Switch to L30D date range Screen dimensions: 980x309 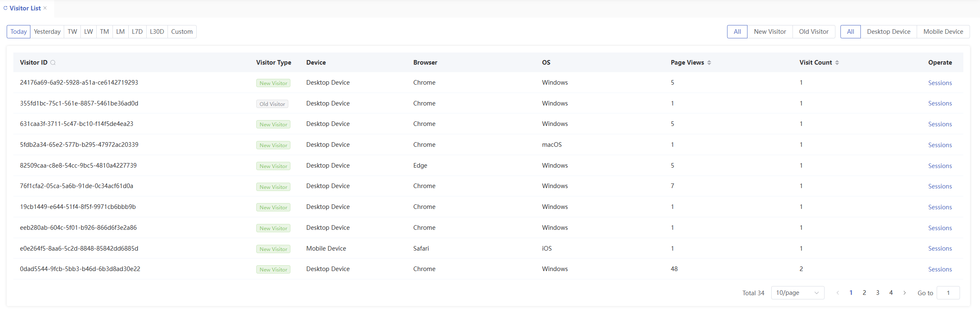[157, 32]
